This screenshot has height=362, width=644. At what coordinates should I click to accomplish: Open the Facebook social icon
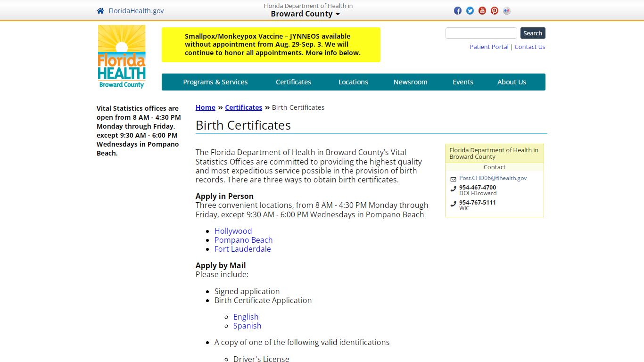[458, 11]
